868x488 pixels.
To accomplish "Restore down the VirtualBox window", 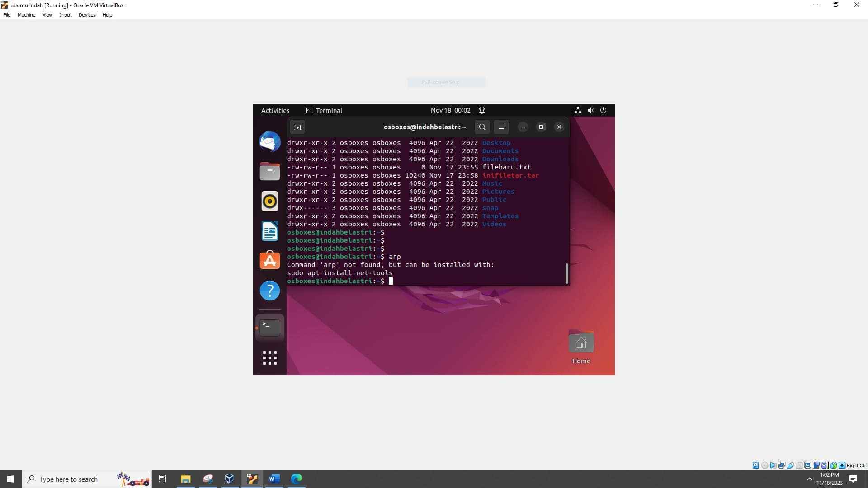I will (x=836, y=5).
